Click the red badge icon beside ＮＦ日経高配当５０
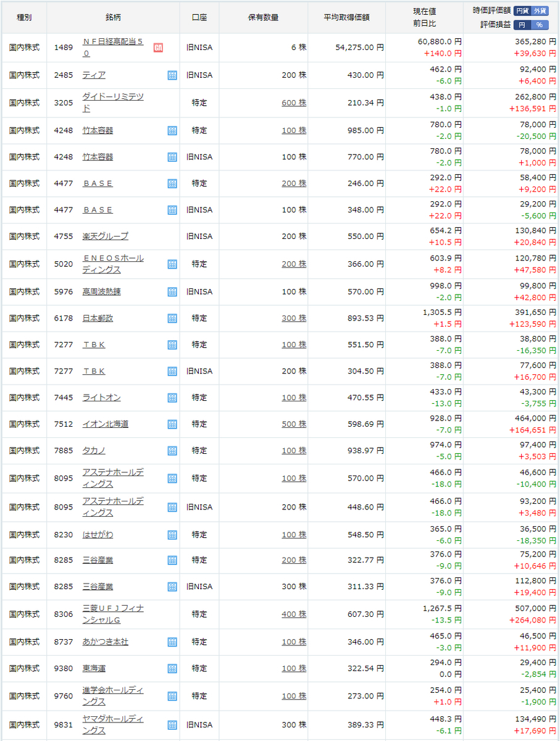Viewport: 560px width, 741px height. click(x=158, y=48)
